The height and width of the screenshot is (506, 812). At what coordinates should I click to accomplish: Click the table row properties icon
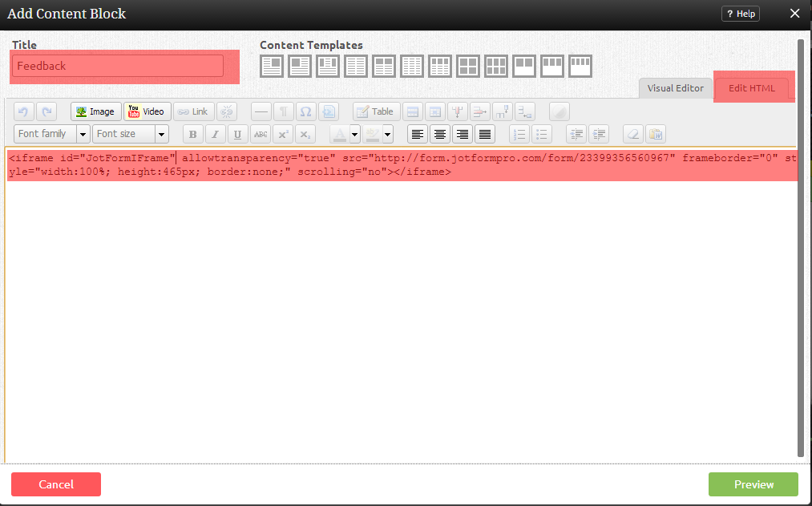(x=413, y=111)
